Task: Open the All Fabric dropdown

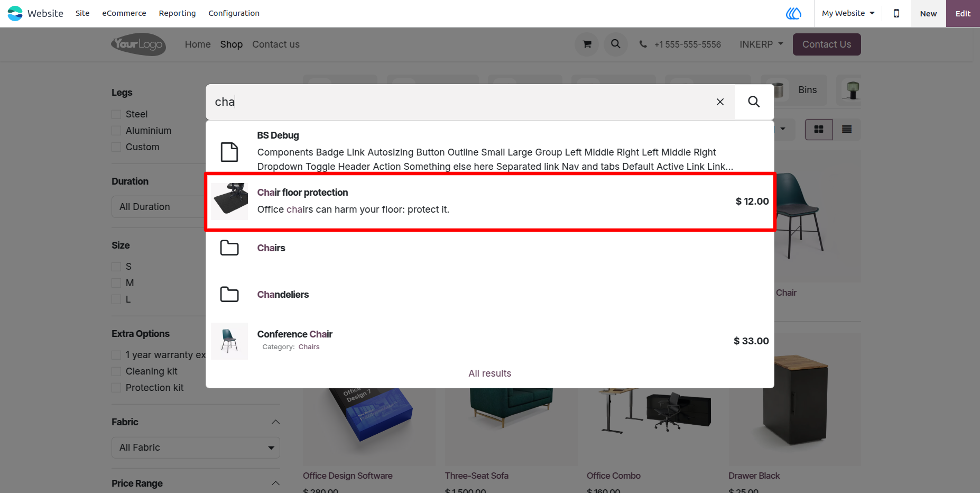Action: click(196, 448)
